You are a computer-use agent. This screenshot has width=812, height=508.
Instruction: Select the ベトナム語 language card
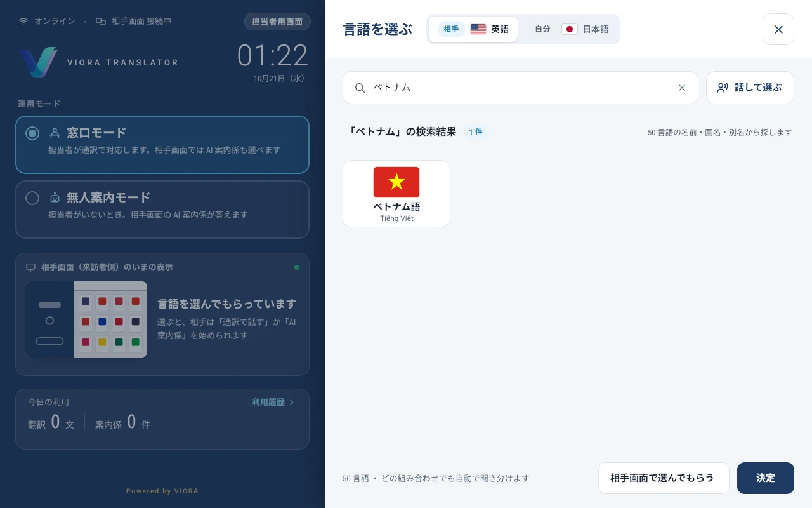[396, 194]
